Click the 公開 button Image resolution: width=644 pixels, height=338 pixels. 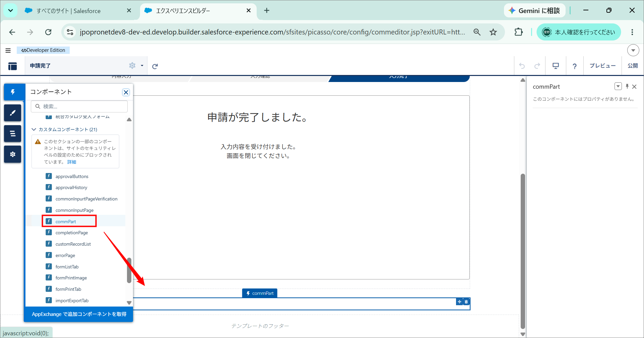pyautogui.click(x=633, y=66)
